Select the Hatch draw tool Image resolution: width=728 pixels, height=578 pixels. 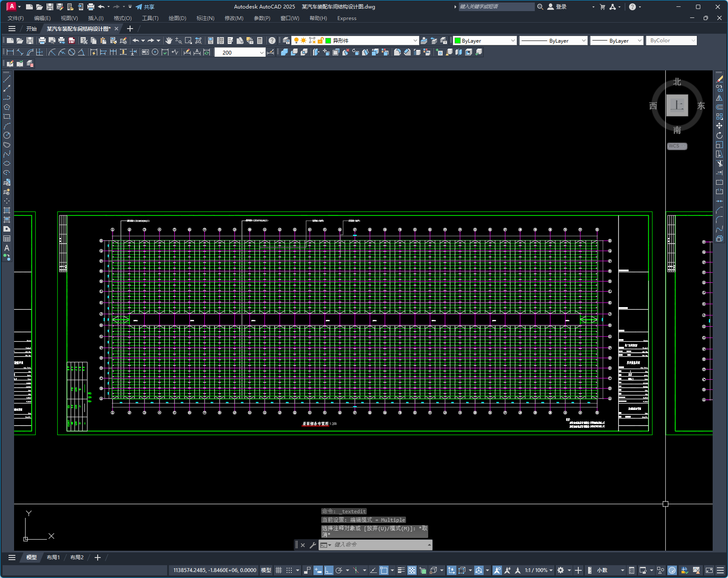click(7, 210)
